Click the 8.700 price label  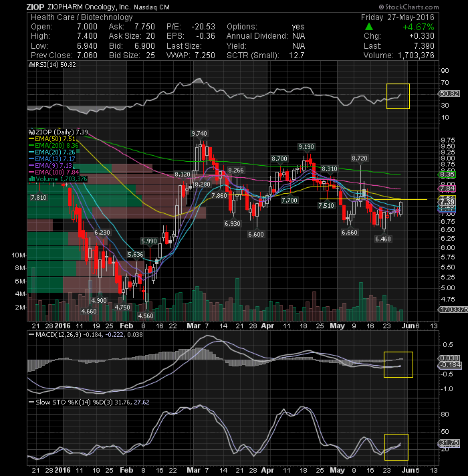(279, 158)
